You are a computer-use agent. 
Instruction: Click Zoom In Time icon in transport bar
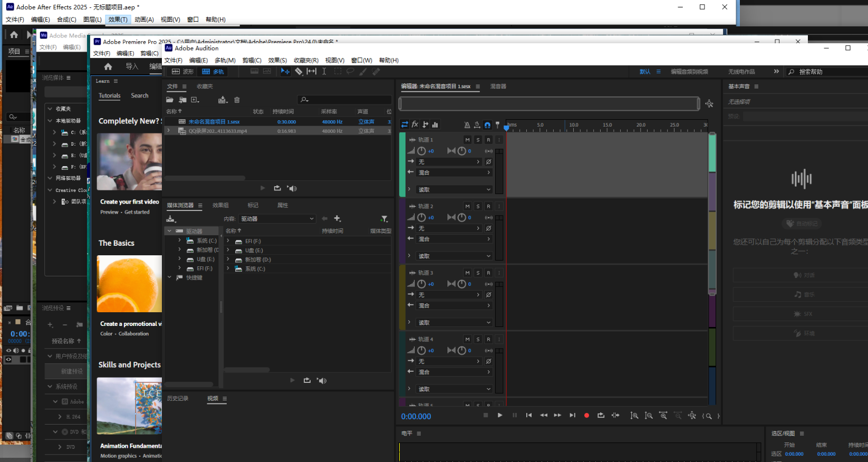[x=663, y=416]
